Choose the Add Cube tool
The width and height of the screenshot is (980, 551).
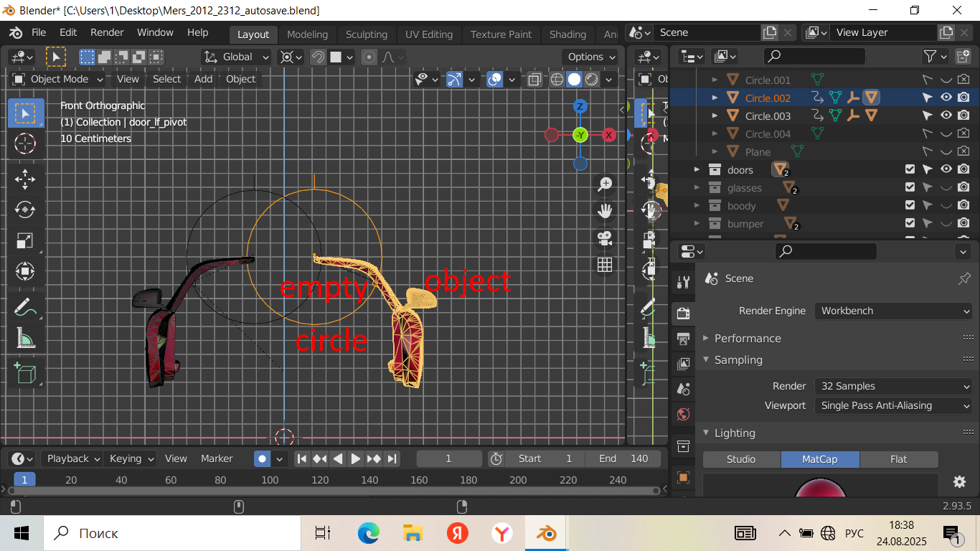pos(25,372)
